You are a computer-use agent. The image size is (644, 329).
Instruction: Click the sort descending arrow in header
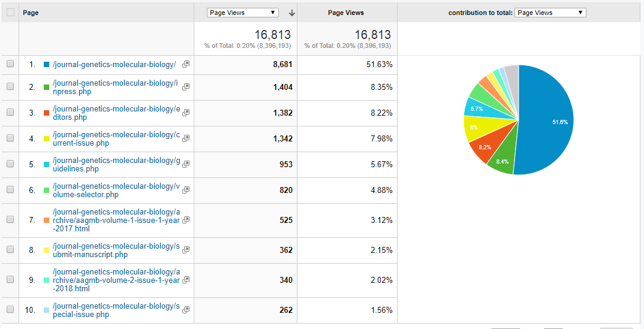pyautogui.click(x=292, y=13)
